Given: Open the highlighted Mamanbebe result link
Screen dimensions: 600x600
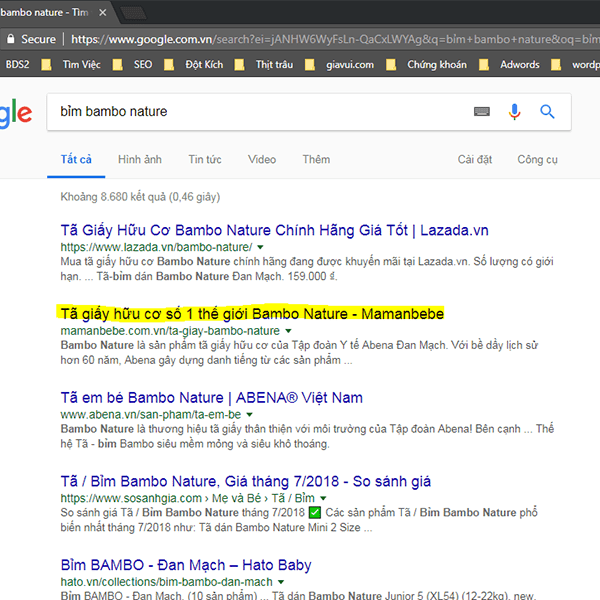Looking at the screenshot, I should [x=252, y=314].
